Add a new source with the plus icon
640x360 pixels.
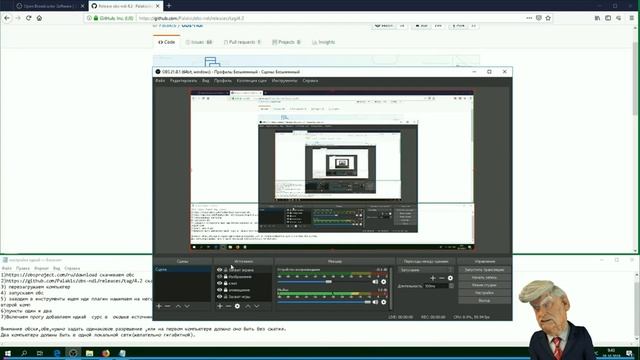pyautogui.click(x=220, y=306)
